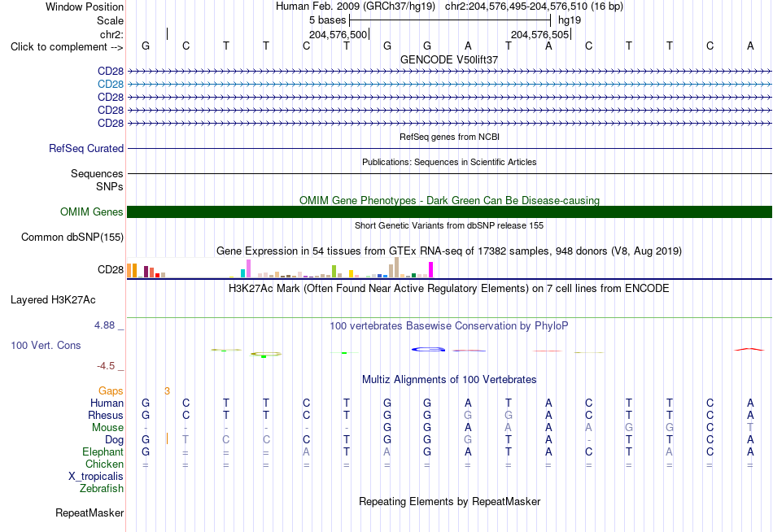The height and width of the screenshot is (532, 773).
Task: Select the X_tropicalis alignment row label
Action: 96,477
